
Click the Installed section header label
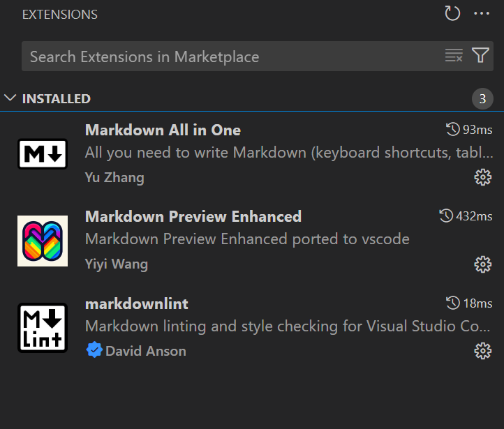(x=57, y=99)
